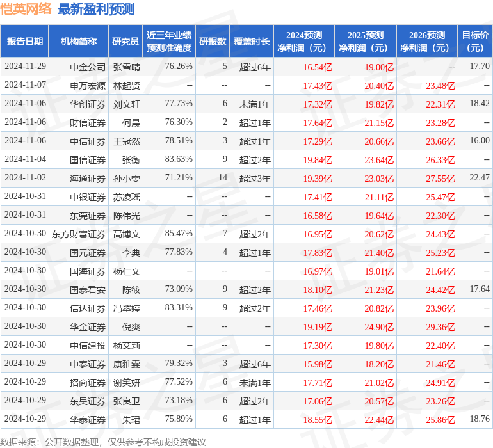Click target price 18.76
493x448 pixels.
point(480,419)
